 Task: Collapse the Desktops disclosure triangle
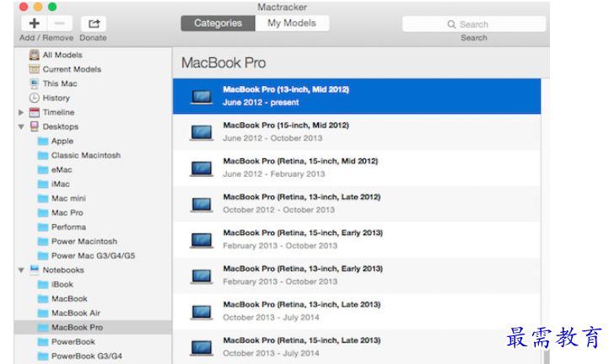pos(21,126)
